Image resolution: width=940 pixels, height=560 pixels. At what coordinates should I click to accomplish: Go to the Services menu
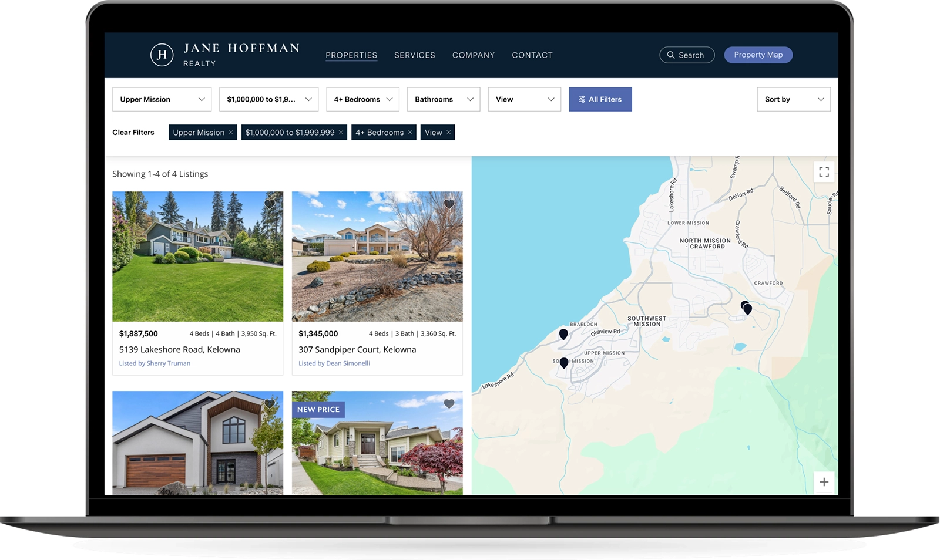pos(414,55)
